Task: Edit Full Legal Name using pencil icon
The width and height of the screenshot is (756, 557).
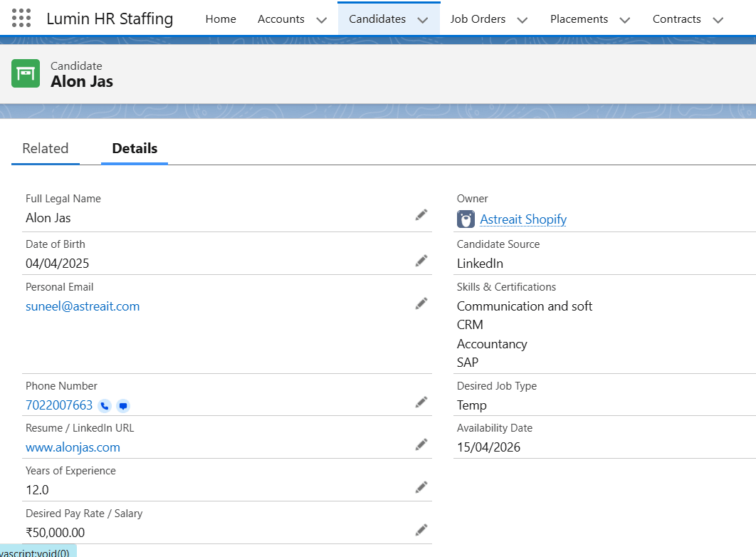Action: pos(421,214)
